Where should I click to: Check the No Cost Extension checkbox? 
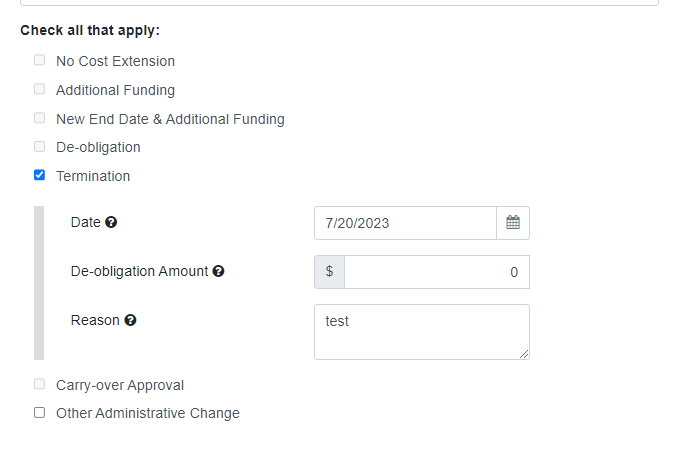coord(39,60)
